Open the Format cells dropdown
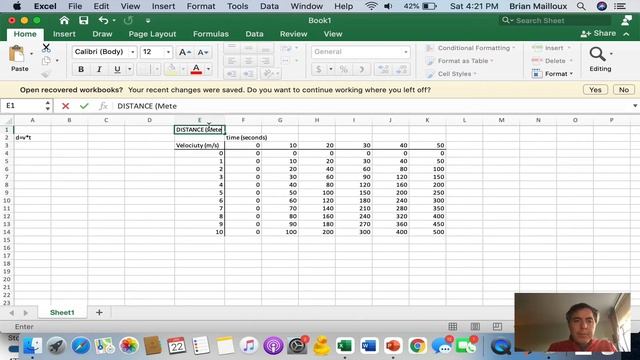This screenshot has height=360, width=640. pyautogui.click(x=553, y=74)
